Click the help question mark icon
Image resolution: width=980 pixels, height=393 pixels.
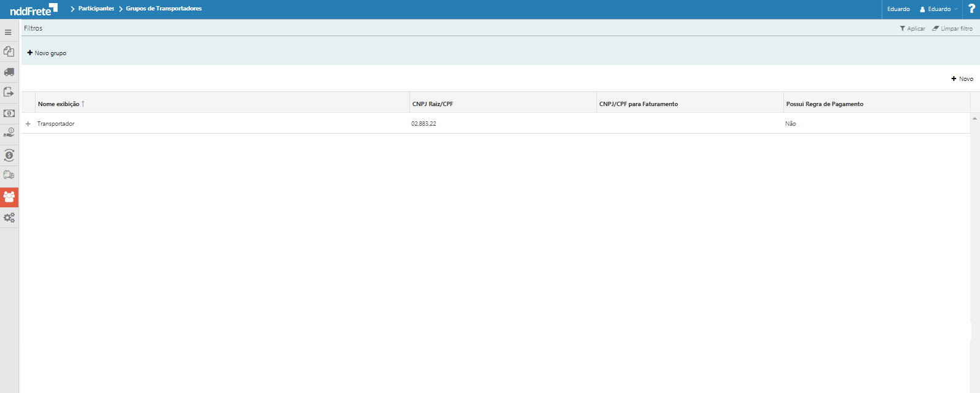click(971, 9)
